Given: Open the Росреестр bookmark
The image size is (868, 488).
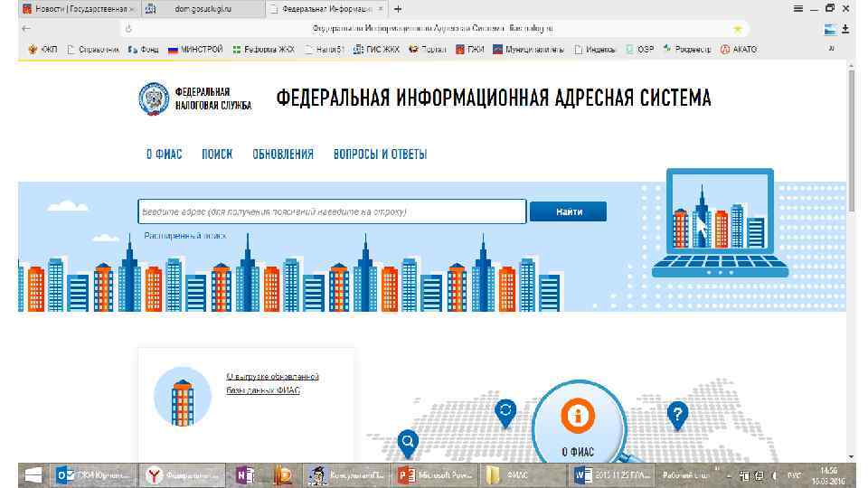Looking at the screenshot, I should [686, 49].
